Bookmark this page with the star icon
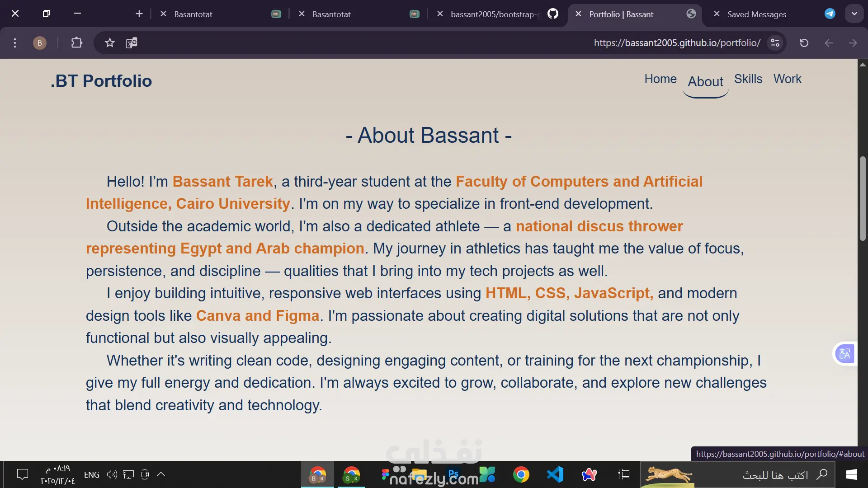The image size is (868, 488). click(x=109, y=43)
